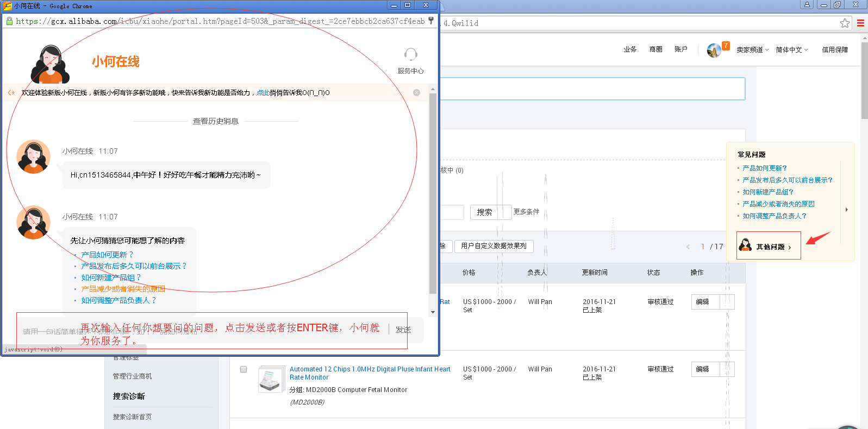868x429 pixels.
Task: Expand the 卖家频道 dropdown
Action: pyautogui.click(x=753, y=49)
